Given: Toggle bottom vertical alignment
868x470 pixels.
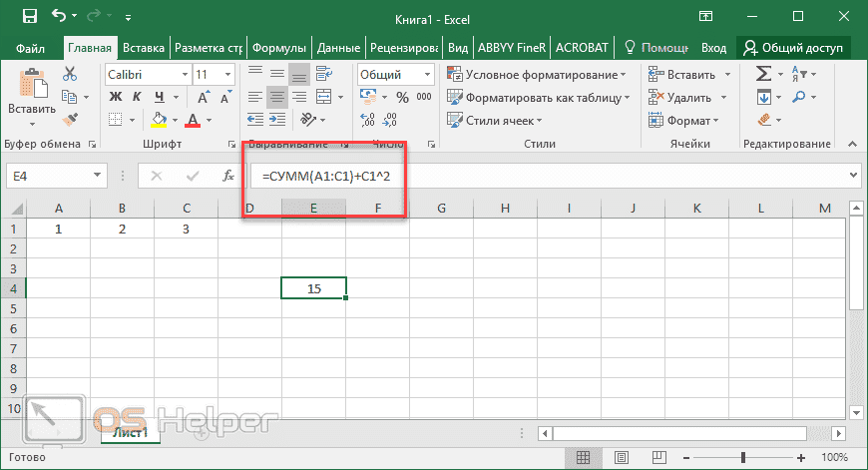Looking at the screenshot, I should coord(299,74).
